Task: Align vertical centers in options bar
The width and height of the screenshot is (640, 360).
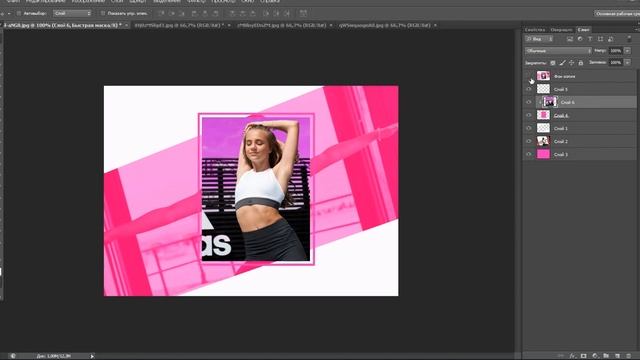Action: pos(172,13)
